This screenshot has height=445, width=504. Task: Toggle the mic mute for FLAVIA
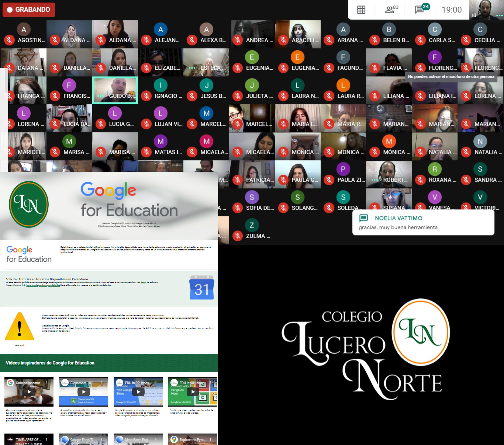[375, 68]
